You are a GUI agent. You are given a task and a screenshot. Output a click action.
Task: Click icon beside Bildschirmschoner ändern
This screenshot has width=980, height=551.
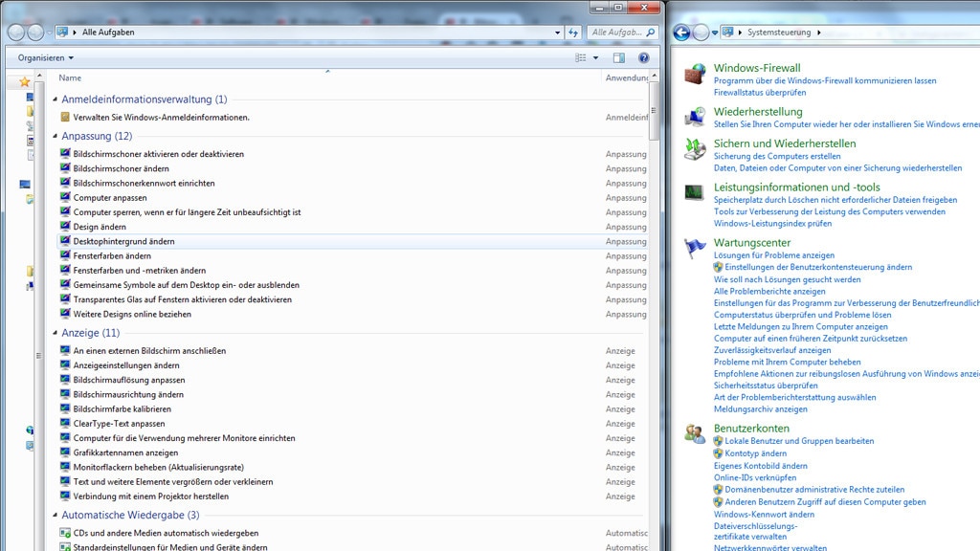[65, 168]
